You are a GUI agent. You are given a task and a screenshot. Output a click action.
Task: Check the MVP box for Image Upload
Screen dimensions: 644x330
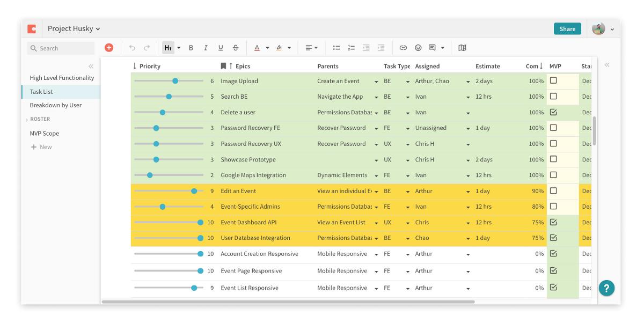pyautogui.click(x=553, y=80)
